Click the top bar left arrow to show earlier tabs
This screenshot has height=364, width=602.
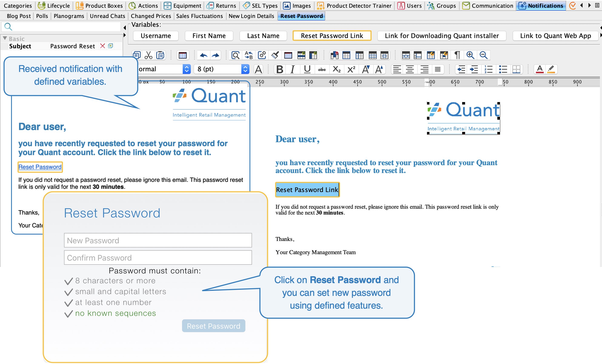coord(581,5)
